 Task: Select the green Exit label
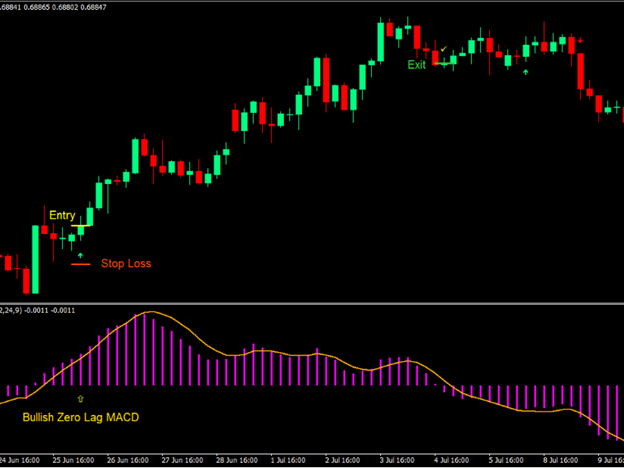coord(417,65)
